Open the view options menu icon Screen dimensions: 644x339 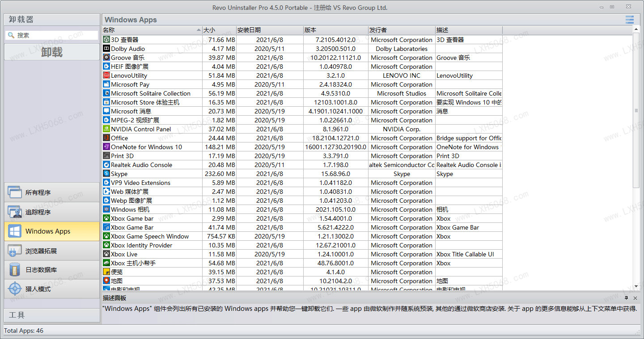pyautogui.click(x=630, y=20)
